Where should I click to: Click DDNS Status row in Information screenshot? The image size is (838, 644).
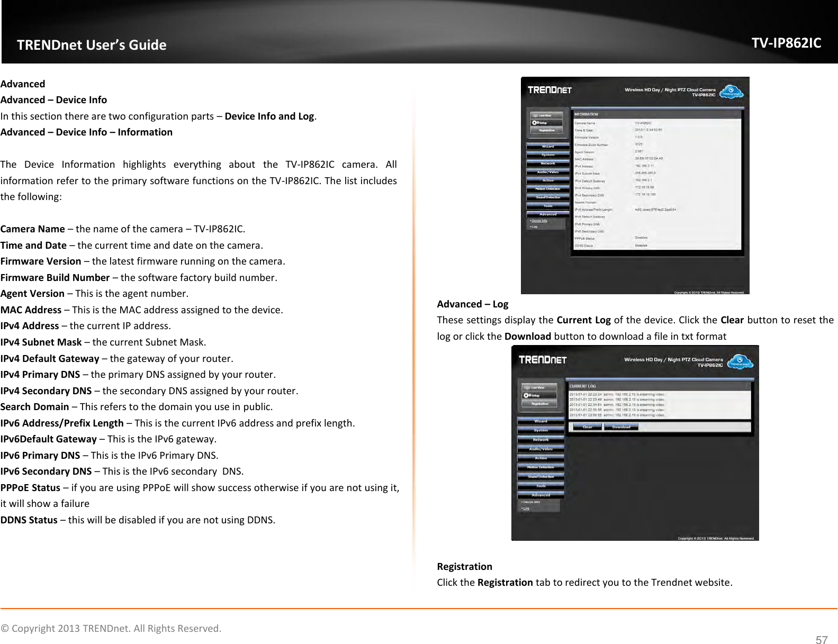click(657, 246)
